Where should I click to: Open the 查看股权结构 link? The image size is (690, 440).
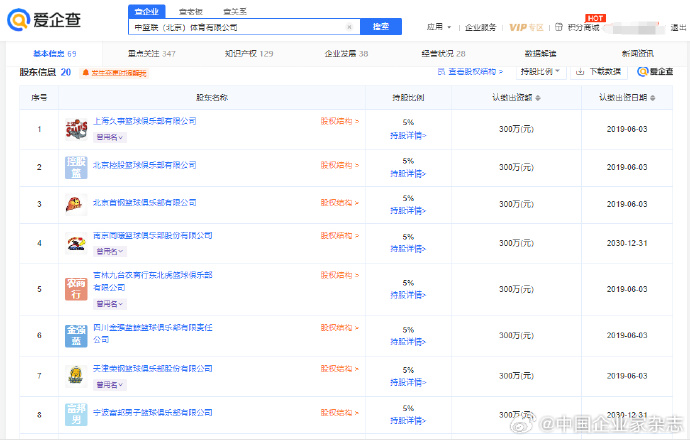click(470, 71)
